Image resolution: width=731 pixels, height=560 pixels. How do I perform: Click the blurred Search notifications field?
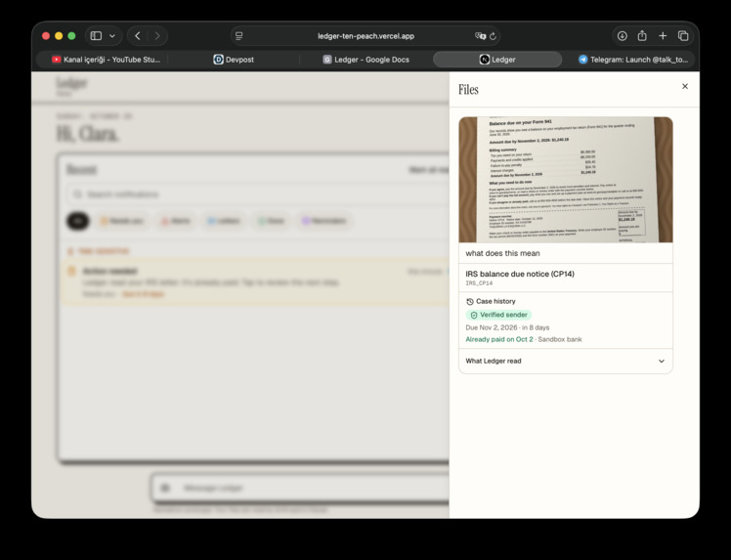click(x=257, y=194)
